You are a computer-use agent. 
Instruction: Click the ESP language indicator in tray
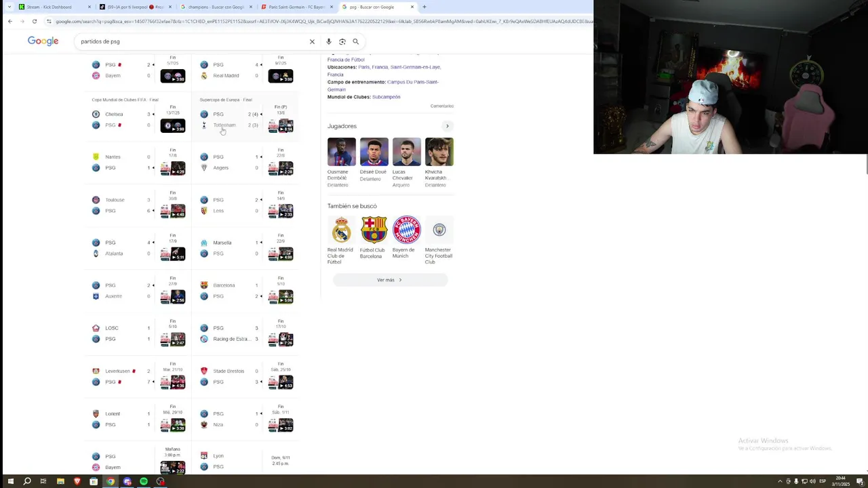point(823,481)
